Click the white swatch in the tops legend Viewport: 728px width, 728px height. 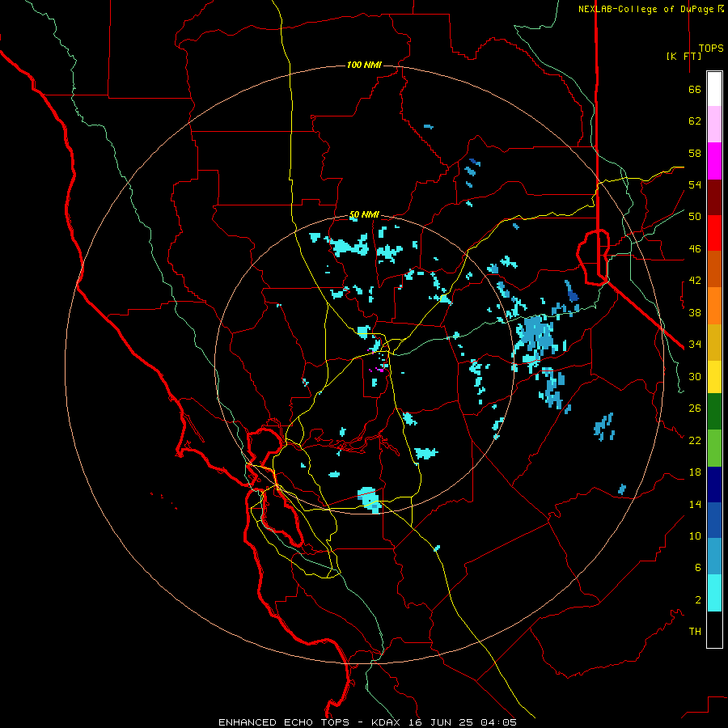714,89
